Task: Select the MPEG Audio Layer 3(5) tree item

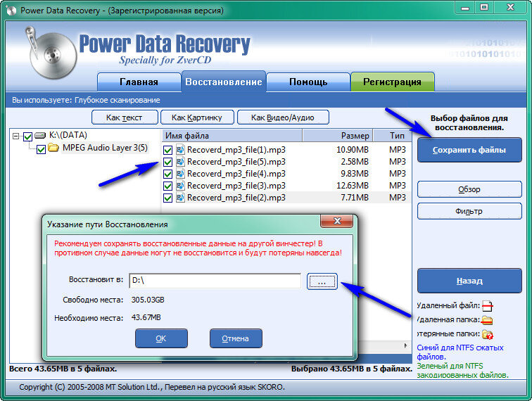Action: tap(105, 148)
